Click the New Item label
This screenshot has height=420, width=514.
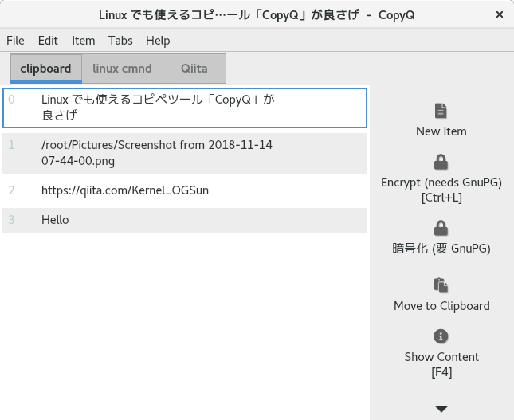tap(441, 131)
